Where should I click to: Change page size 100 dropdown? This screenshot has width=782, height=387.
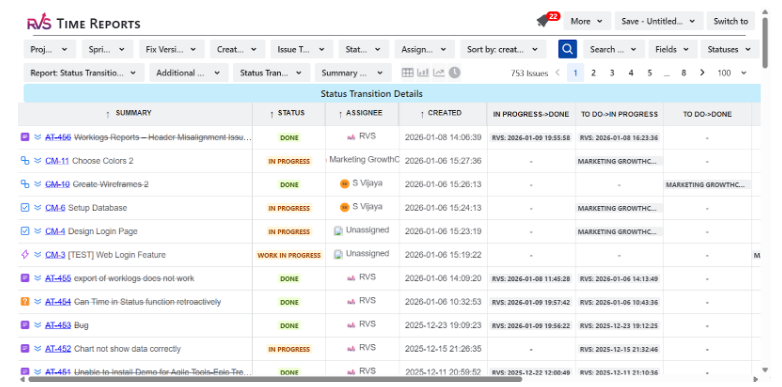[733, 73]
